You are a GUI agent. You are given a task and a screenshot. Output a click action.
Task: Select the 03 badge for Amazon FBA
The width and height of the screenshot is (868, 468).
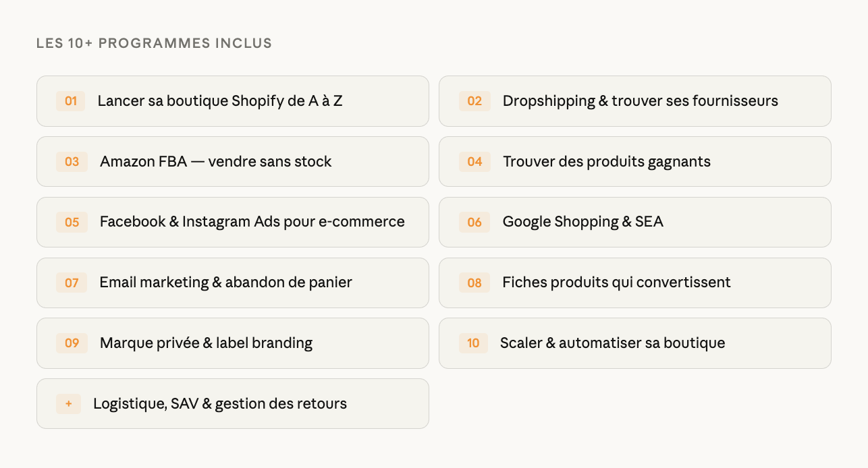coord(72,162)
